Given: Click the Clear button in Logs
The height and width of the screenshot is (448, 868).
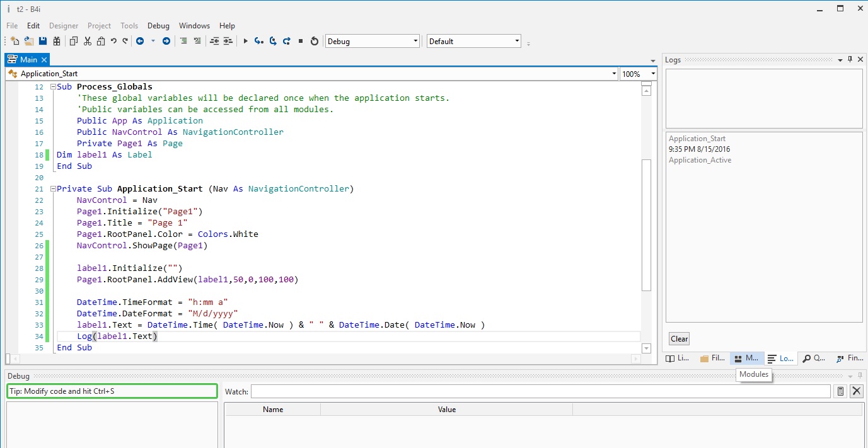Looking at the screenshot, I should click(679, 339).
